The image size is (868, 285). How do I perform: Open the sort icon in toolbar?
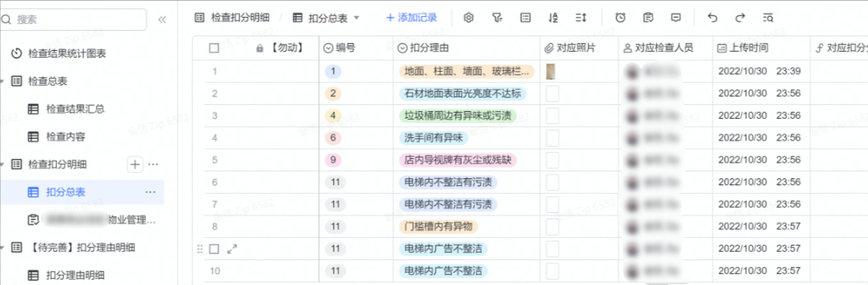click(x=553, y=18)
